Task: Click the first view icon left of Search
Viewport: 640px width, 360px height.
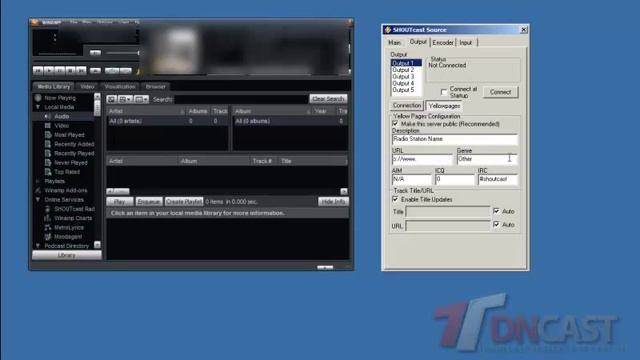Action: 111,99
